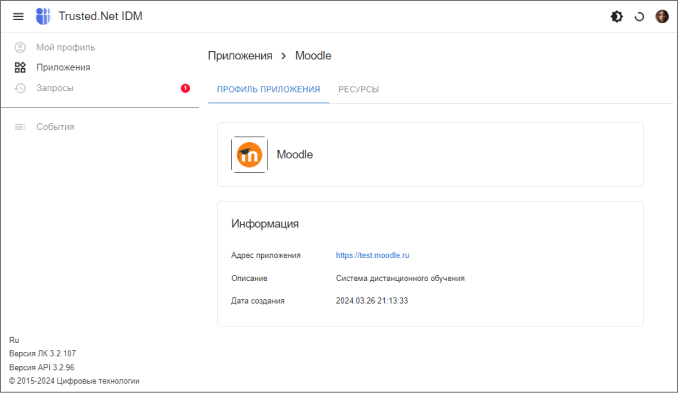The image size is (678, 393).
Task: Click the Запросы history clock icon
Action: [20, 88]
